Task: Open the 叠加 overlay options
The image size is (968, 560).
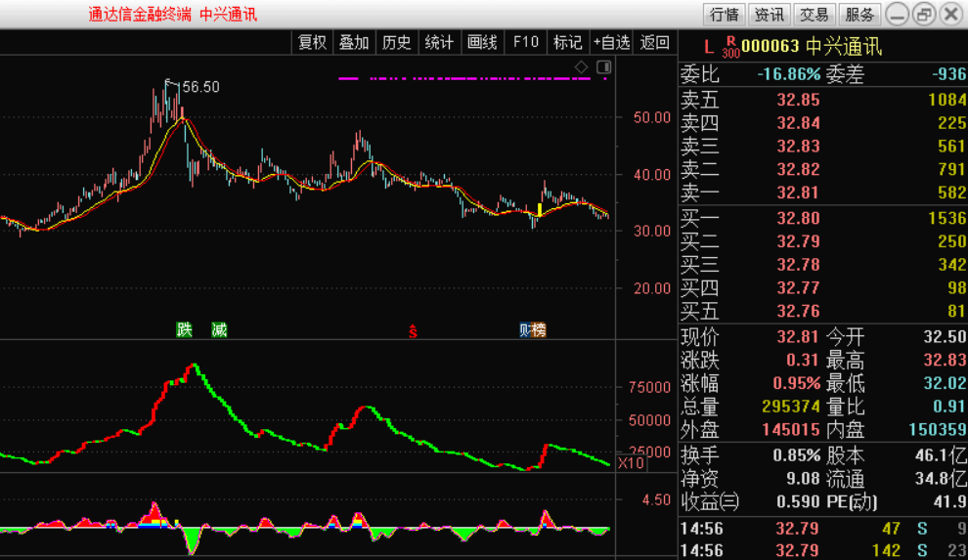Action: coord(354,42)
